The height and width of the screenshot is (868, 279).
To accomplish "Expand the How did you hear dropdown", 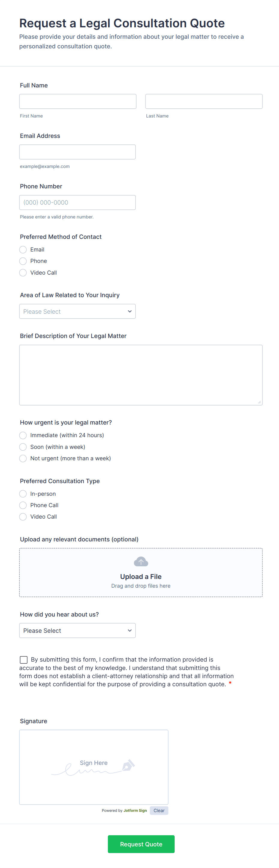I will (77, 630).
